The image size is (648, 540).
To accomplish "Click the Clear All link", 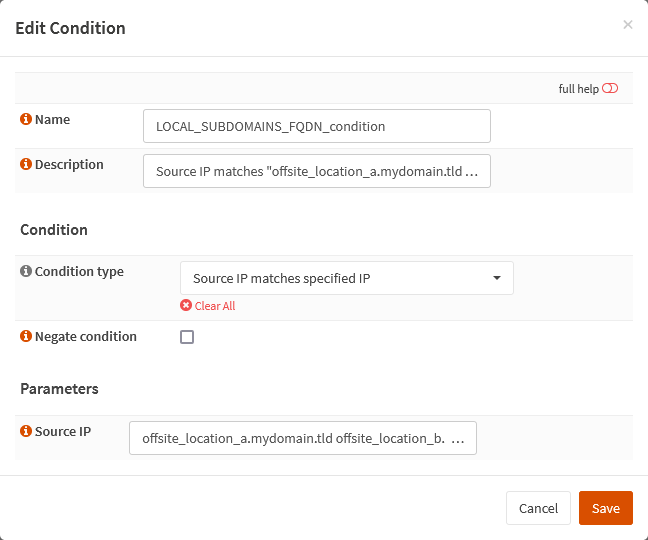I will (215, 306).
